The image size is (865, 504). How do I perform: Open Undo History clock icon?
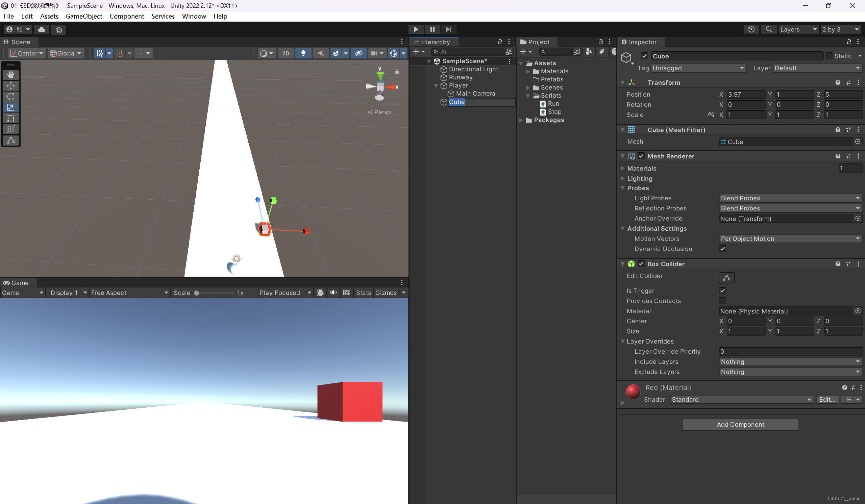click(751, 29)
